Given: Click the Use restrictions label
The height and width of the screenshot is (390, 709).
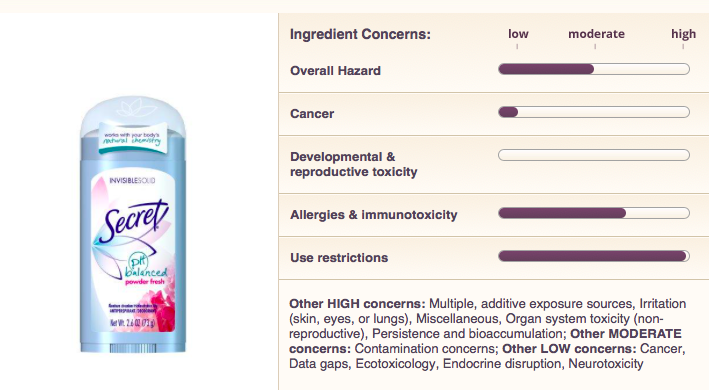Looking at the screenshot, I should click(339, 258).
